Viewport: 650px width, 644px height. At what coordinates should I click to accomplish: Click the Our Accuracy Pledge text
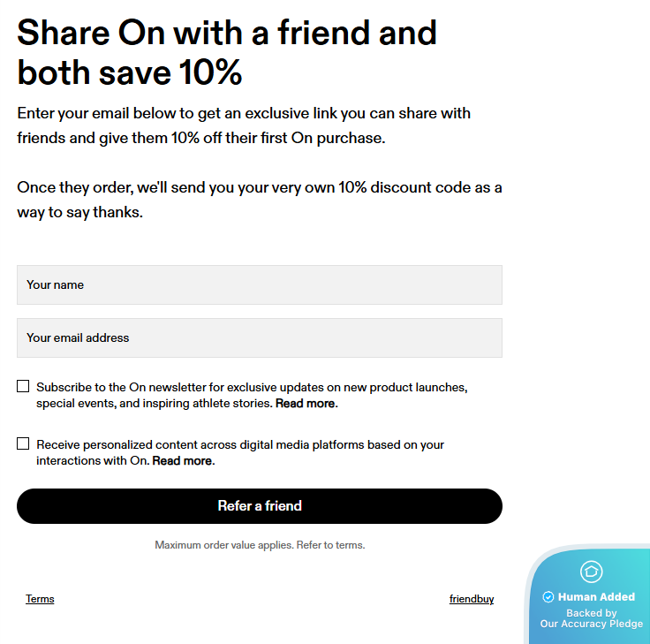coord(592,624)
